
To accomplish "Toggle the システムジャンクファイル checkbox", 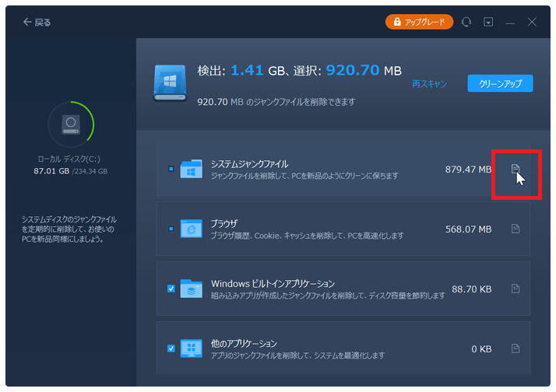I will click(x=171, y=169).
